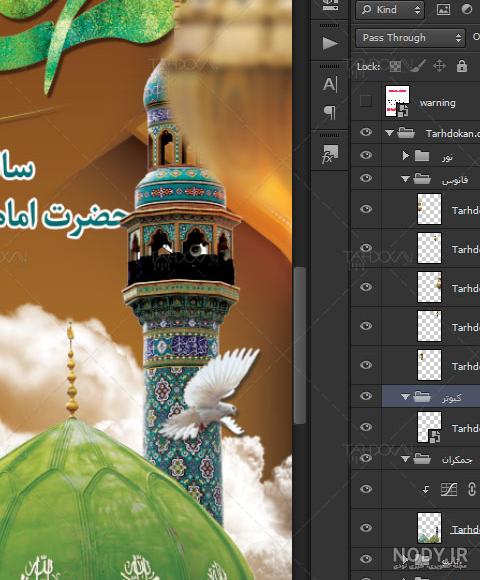Collapse the Tarhdokan group triangle
Screen dimensions: 480x580
[x=389, y=132]
